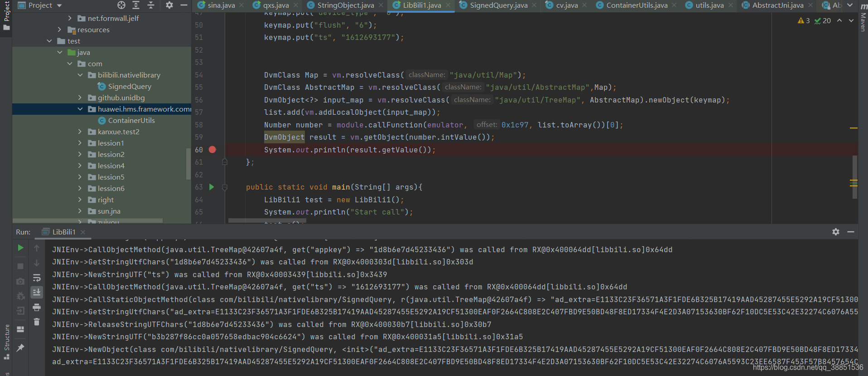
Task: Click the restore layout icon in Run panel
Action: [x=20, y=329]
